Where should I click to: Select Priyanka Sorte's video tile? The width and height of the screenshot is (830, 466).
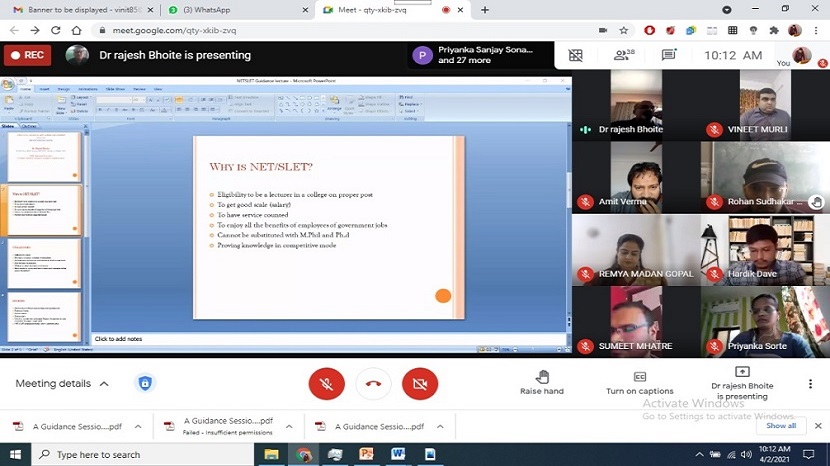[x=765, y=322]
